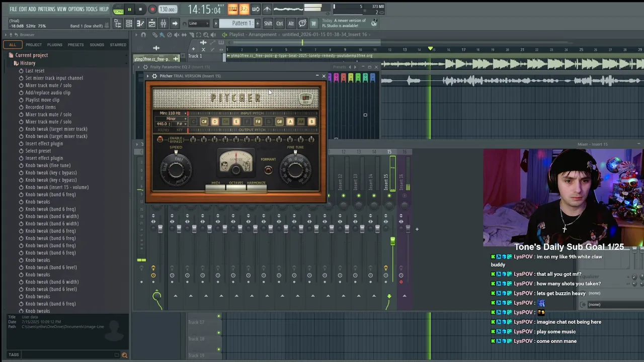Click the MIDI button in Pitcher

tap(215, 188)
